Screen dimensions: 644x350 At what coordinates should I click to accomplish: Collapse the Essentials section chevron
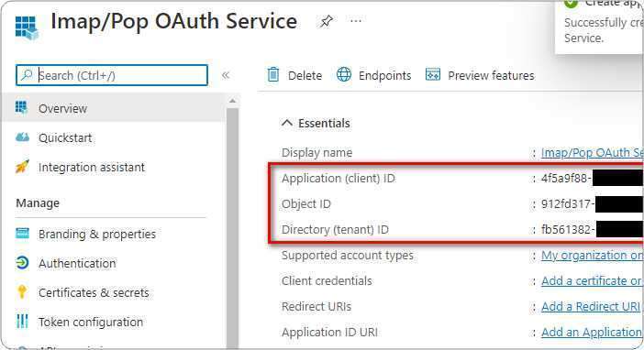[x=287, y=123]
